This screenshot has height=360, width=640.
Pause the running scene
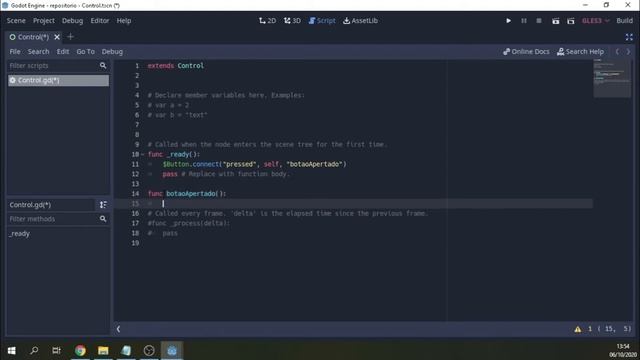point(524,20)
